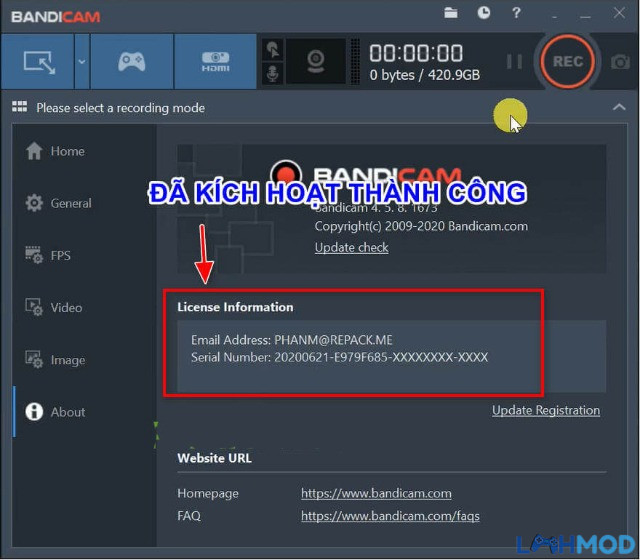640x560 pixels.
Task: Open the General settings tab
Action: coord(84,203)
